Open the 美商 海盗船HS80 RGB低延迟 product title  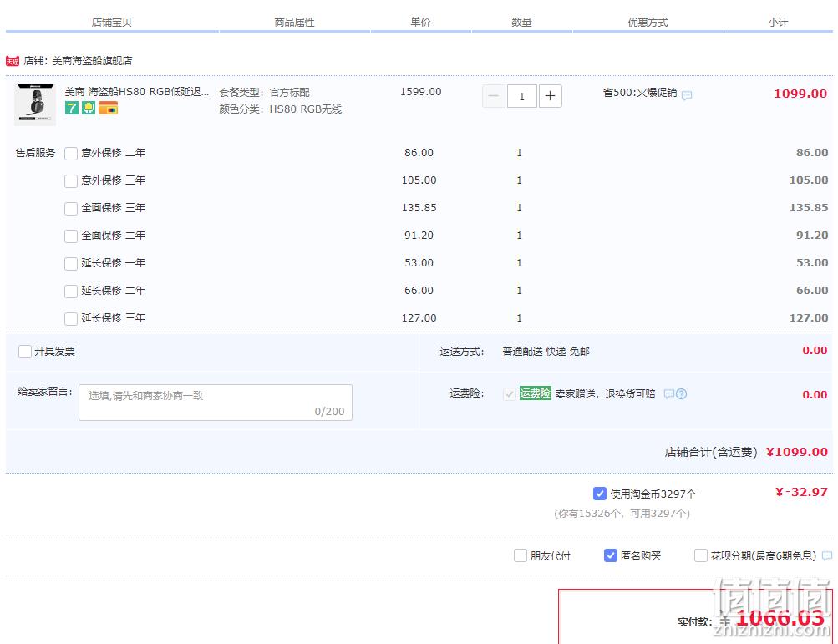tap(137, 92)
